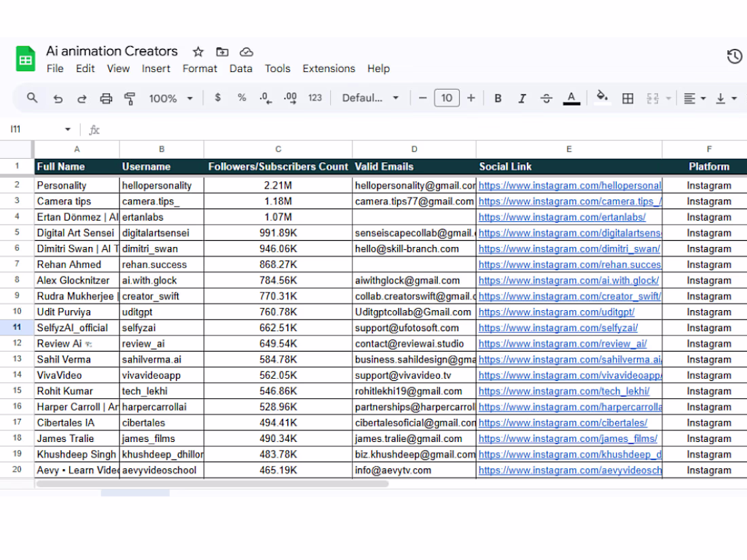The image size is (747, 560).
Task: Star the Ai animation Creators document
Action: (198, 52)
